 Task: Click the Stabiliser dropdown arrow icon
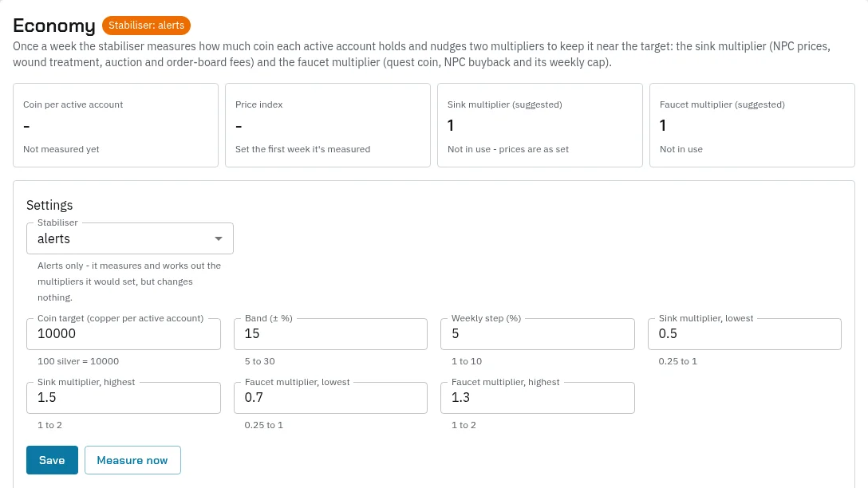[219, 238]
